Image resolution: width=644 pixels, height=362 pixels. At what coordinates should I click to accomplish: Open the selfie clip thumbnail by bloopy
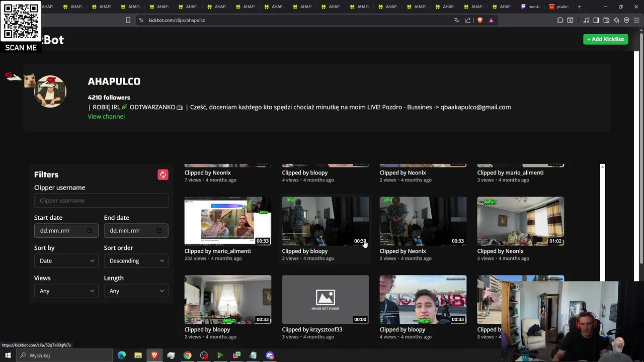point(423,299)
